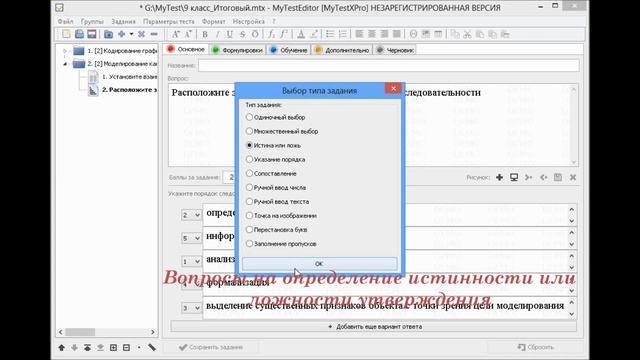
Task: Select Одиночный выбор task type
Action: 276,117
